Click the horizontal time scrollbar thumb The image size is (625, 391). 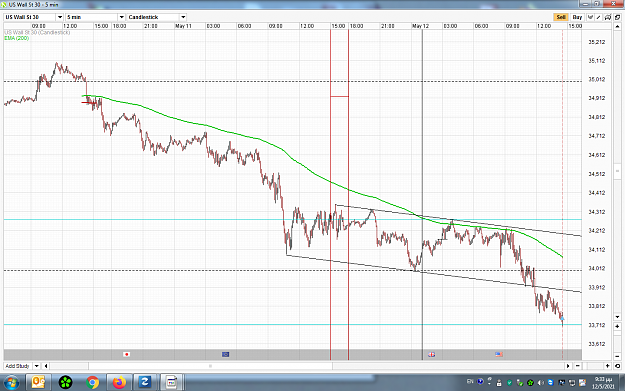coord(210,366)
